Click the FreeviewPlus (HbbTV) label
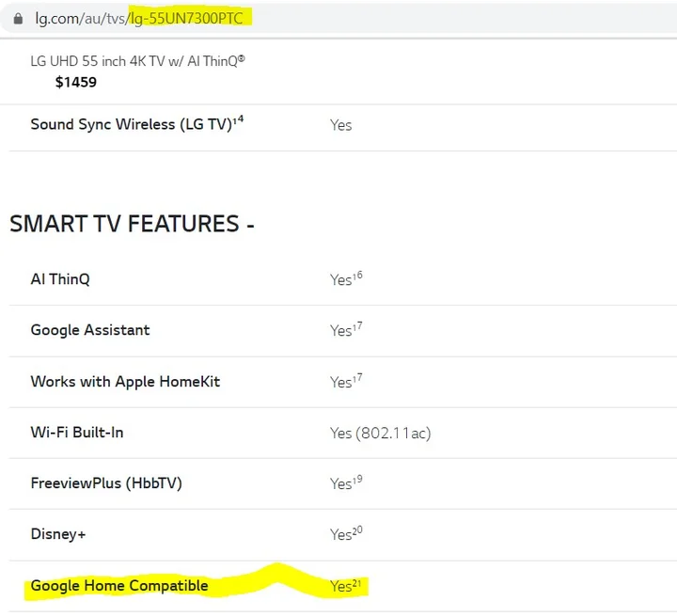Image resolution: width=677 pixels, height=616 pixels. coord(106,483)
